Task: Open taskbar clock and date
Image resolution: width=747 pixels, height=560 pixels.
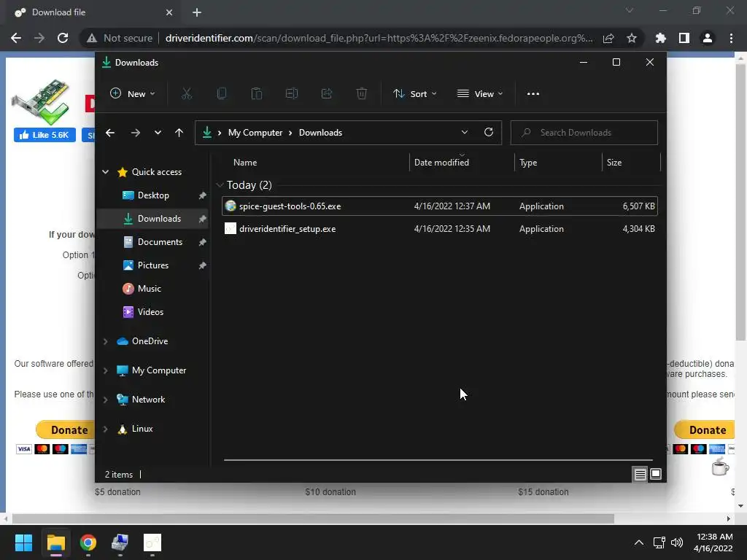Action: (713, 542)
